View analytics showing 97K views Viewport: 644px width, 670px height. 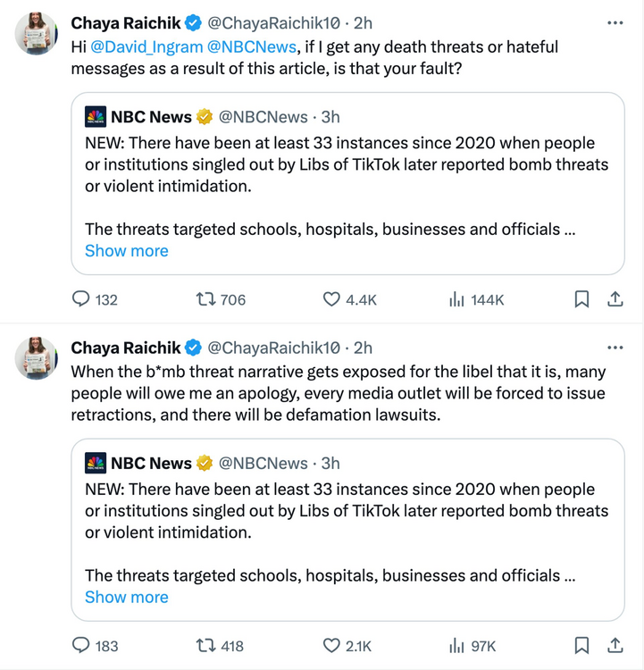click(456, 645)
